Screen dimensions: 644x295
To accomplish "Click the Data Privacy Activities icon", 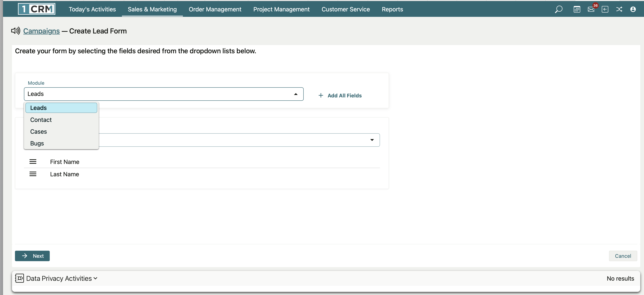I will coord(19,278).
